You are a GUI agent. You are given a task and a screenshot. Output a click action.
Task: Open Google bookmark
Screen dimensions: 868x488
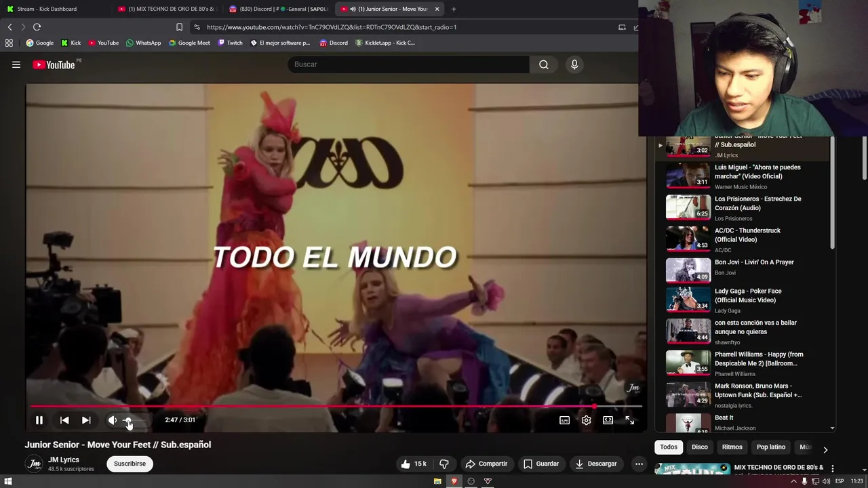(39, 43)
